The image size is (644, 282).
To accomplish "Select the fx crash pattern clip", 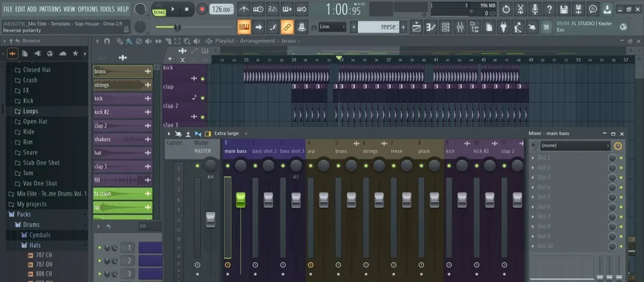I will pos(123,194).
